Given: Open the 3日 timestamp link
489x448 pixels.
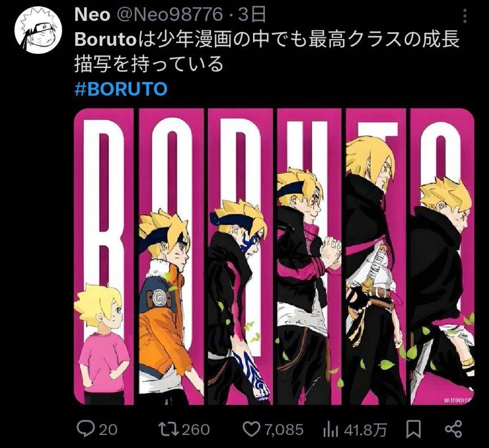Looking at the screenshot, I should tap(252, 15).
